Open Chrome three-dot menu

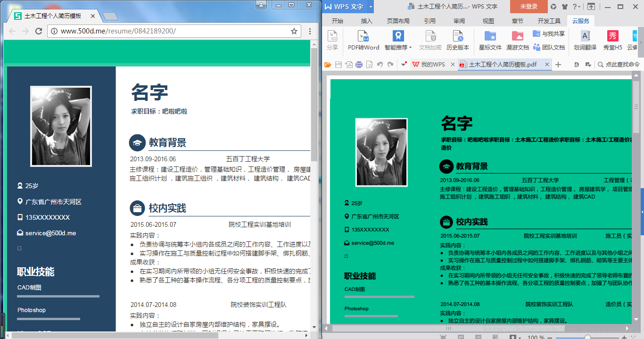point(310,31)
